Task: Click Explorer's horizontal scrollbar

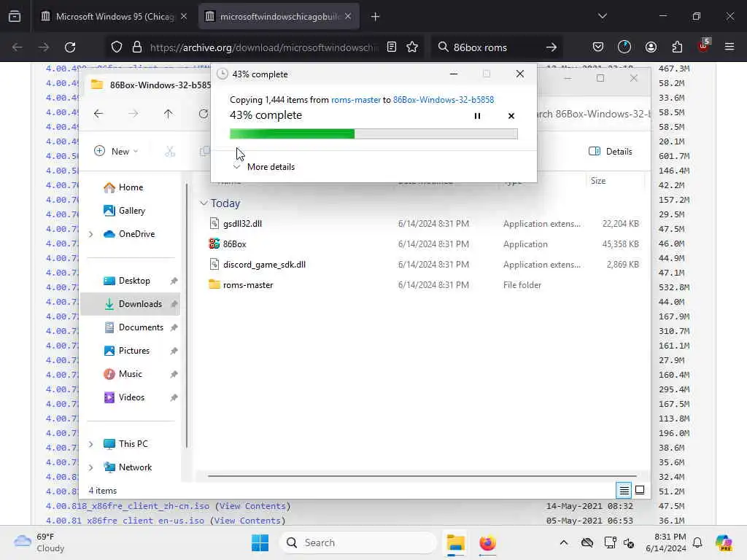Action: (x=422, y=475)
